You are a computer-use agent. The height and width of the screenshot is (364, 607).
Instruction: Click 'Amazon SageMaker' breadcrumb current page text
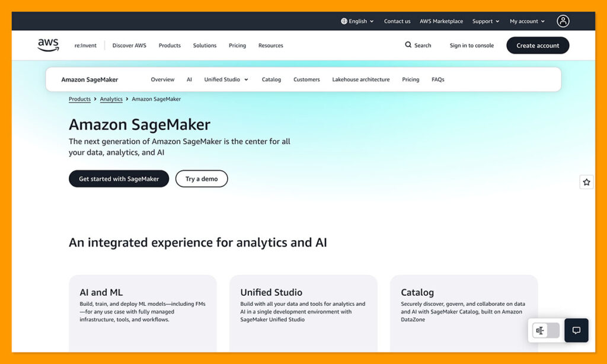[156, 99]
